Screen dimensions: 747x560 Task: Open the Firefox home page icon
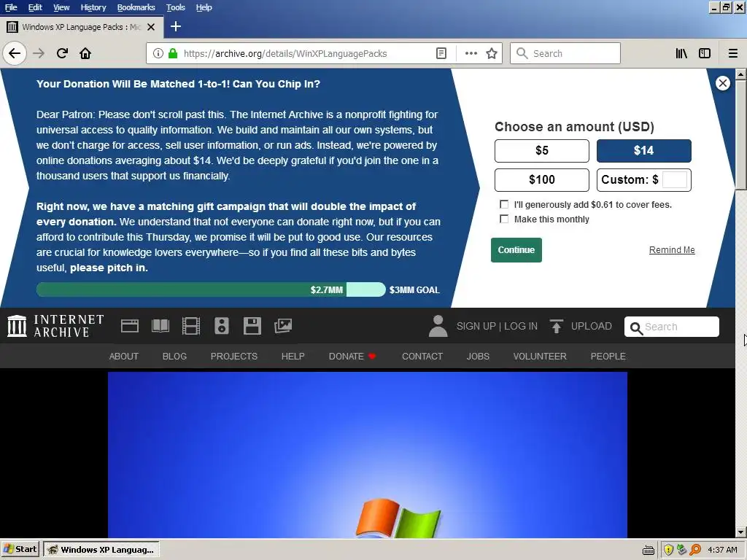(85, 53)
